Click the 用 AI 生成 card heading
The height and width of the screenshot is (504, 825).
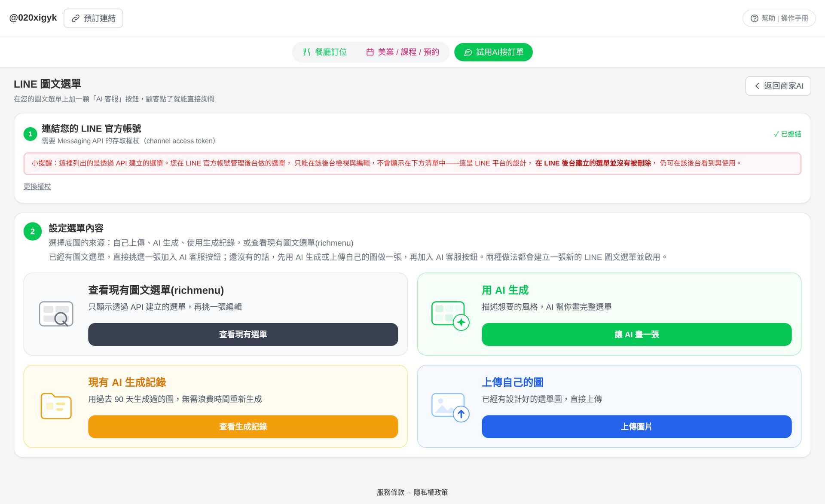(505, 290)
